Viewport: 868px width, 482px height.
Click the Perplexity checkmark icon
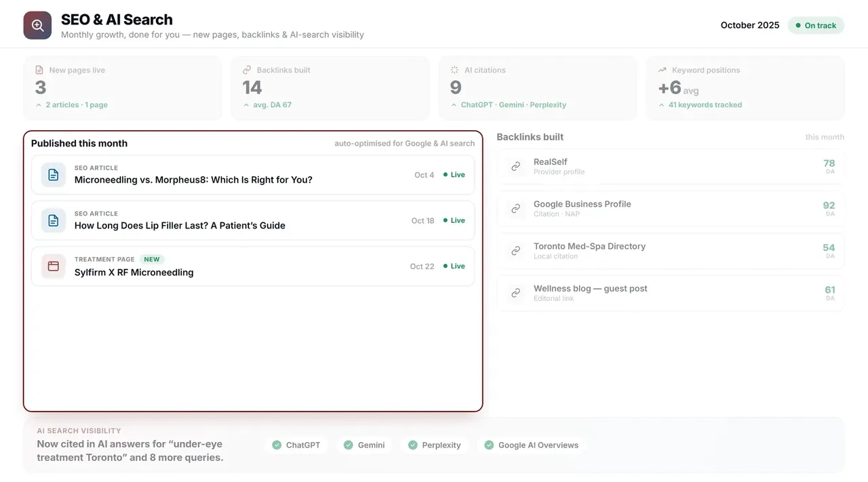tap(412, 445)
